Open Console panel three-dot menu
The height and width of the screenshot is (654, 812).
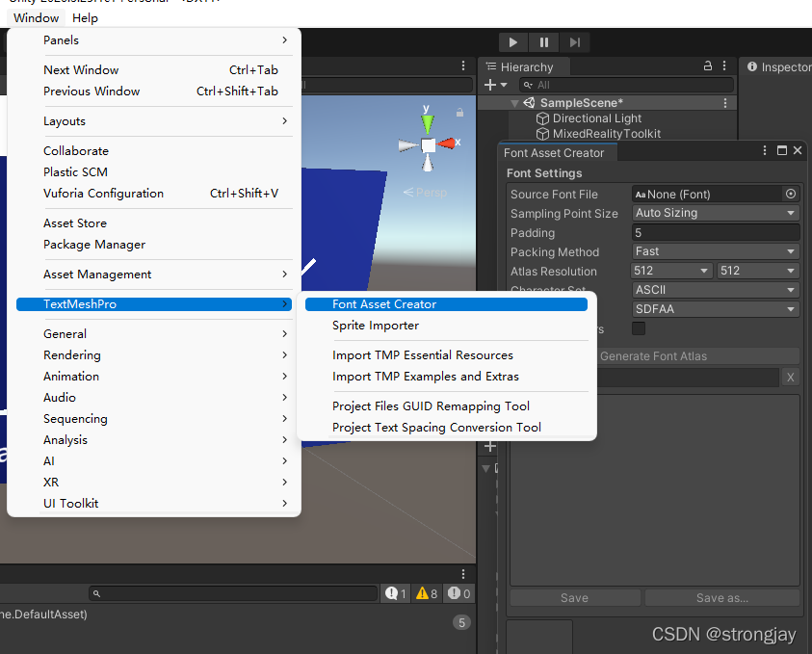463,574
